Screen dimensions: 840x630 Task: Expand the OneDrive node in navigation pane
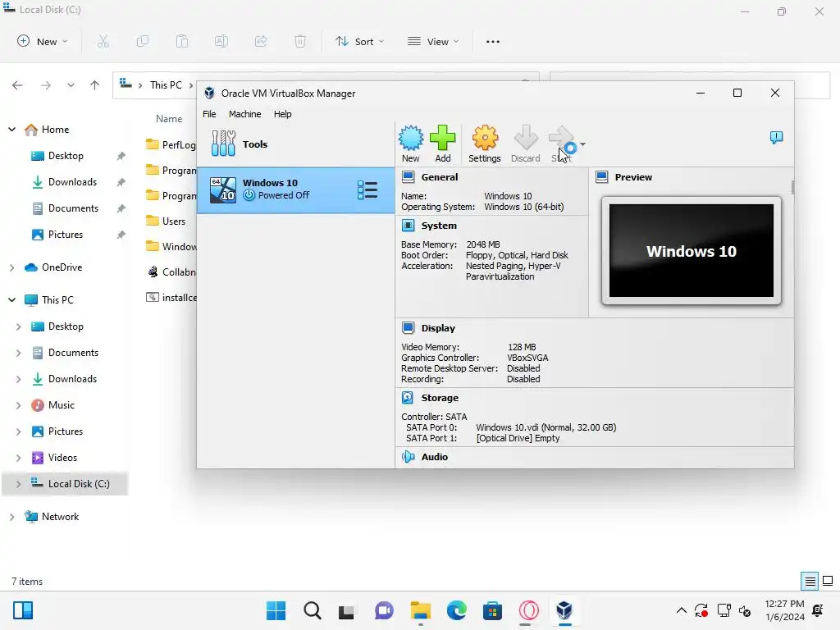[11, 267]
